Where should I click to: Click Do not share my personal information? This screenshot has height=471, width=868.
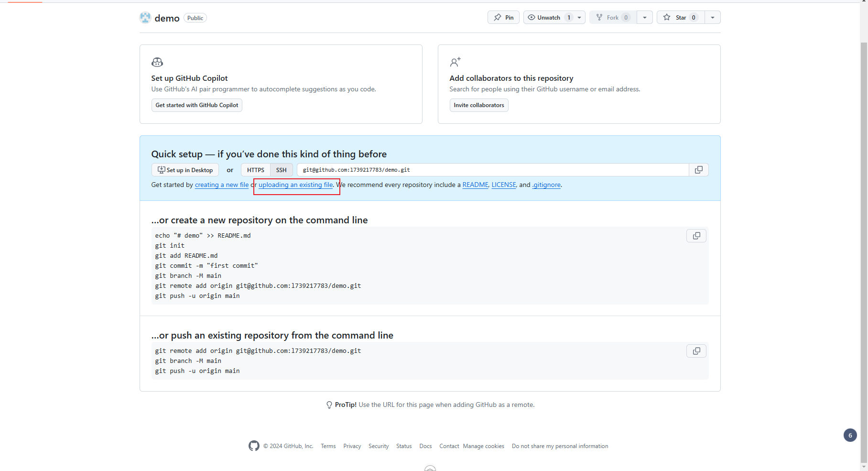560,446
